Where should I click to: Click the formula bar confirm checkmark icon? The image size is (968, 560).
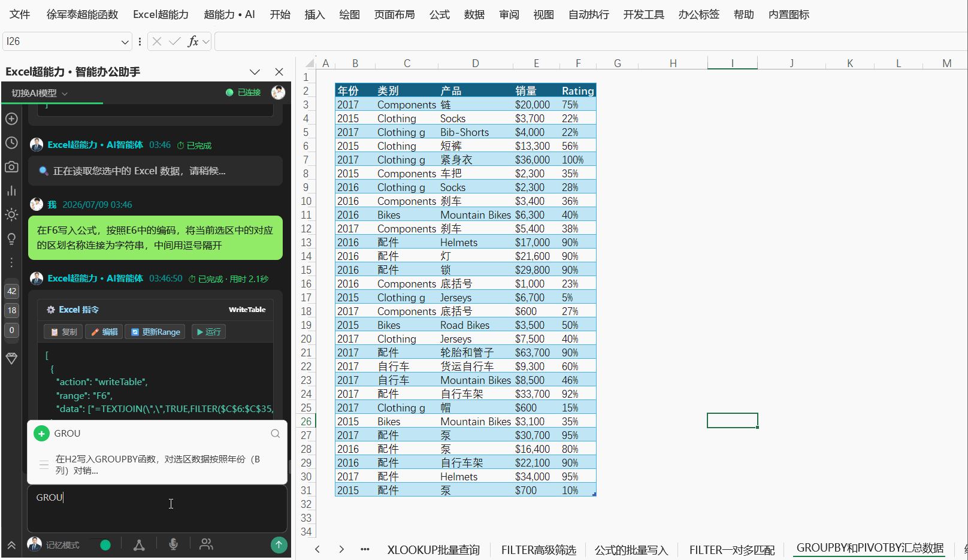tap(175, 41)
